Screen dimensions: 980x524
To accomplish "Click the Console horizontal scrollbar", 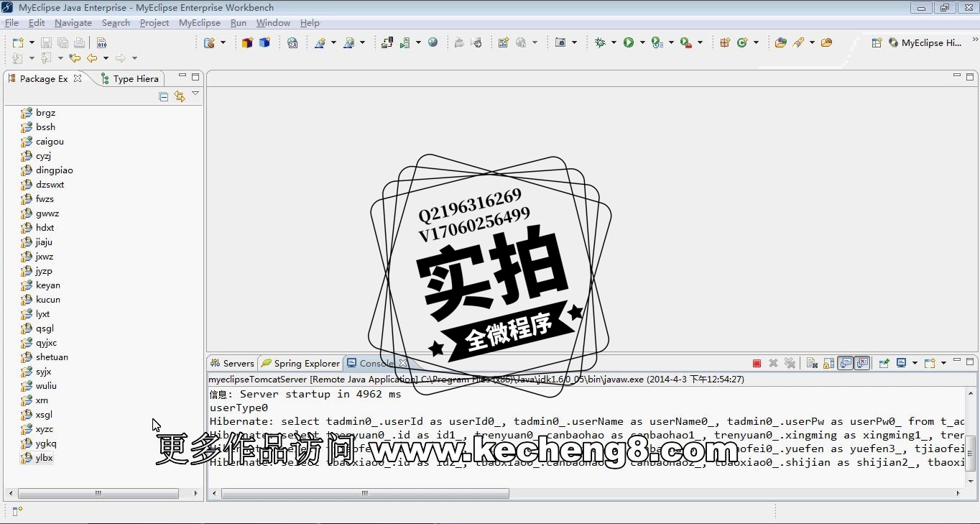I will pyautogui.click(x=365, y=494).
